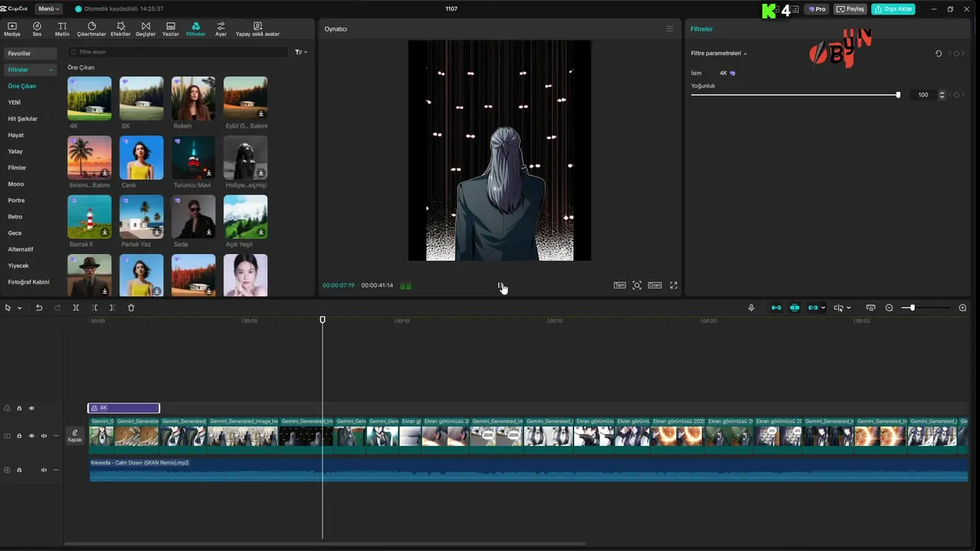This screenshot has width=980, height=551.
Task: Click the Yoğunluk value field showing 100
Action: point(923,95)
